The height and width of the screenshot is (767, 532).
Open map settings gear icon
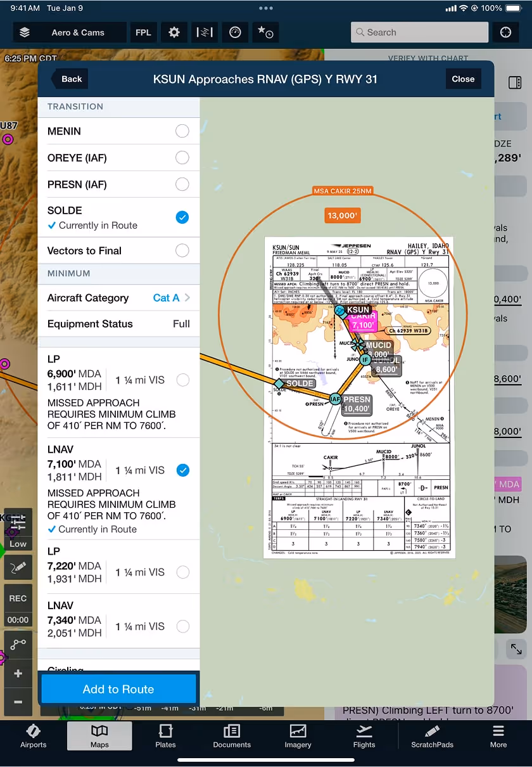point(174,32)
